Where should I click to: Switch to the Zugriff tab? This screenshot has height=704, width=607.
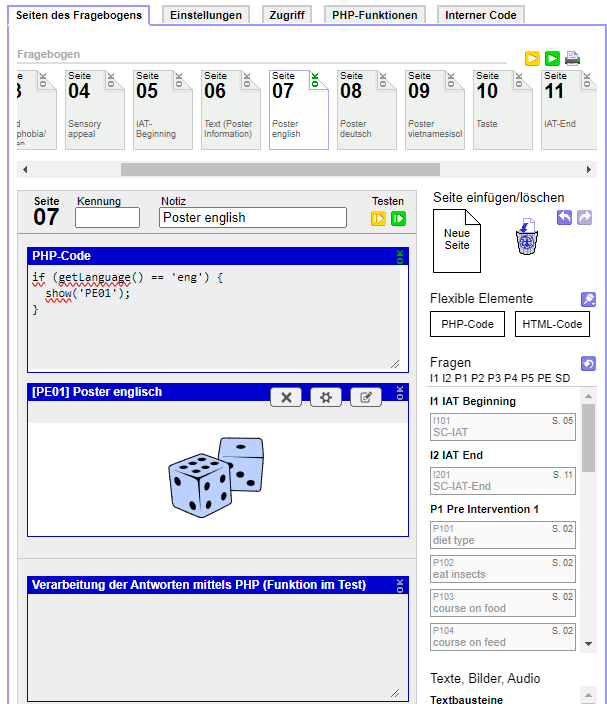tap(287, 15)
